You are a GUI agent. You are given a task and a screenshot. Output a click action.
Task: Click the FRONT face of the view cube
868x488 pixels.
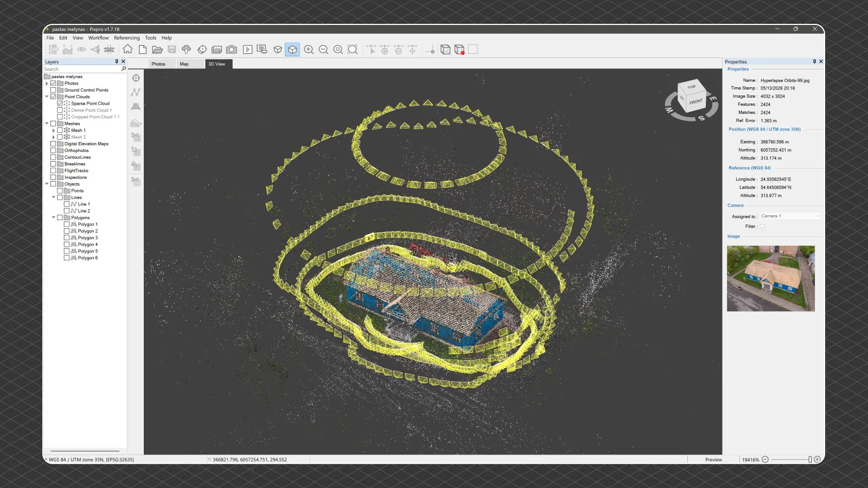tap(695, 101)
